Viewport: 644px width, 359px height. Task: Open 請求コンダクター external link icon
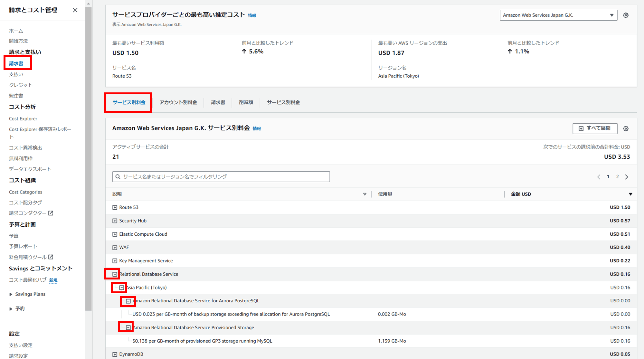[51, 213]
